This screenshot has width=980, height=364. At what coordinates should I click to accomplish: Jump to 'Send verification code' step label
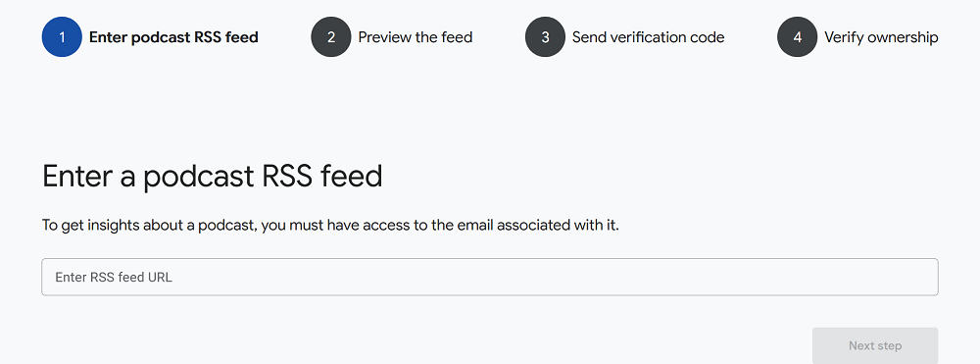(648, 37)
